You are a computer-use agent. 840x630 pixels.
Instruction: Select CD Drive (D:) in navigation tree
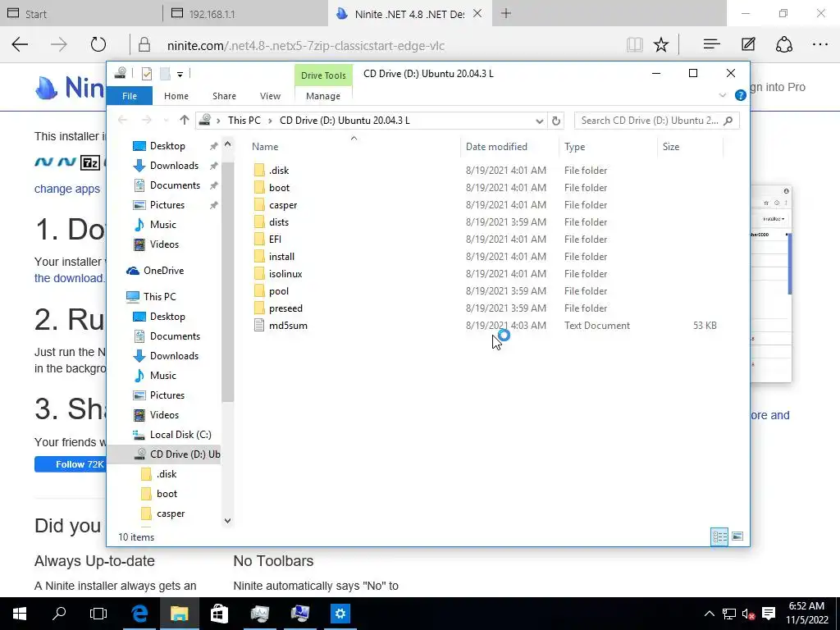pyautogui.click(x=185, y=454)
